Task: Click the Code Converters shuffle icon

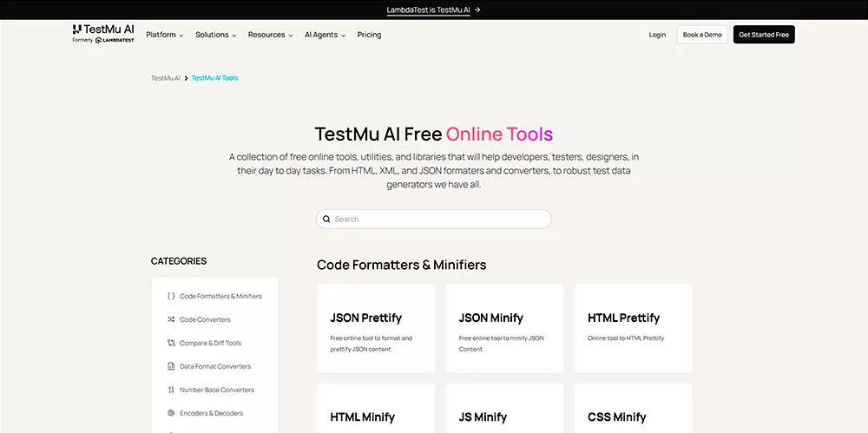Action: pyautogui.click(x=171, y=319)
